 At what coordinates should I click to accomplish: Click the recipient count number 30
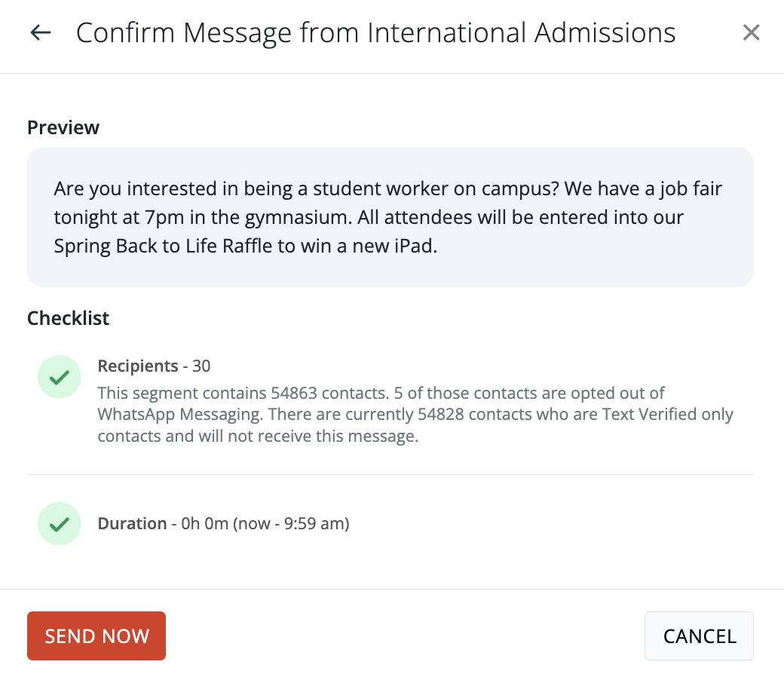201,366
